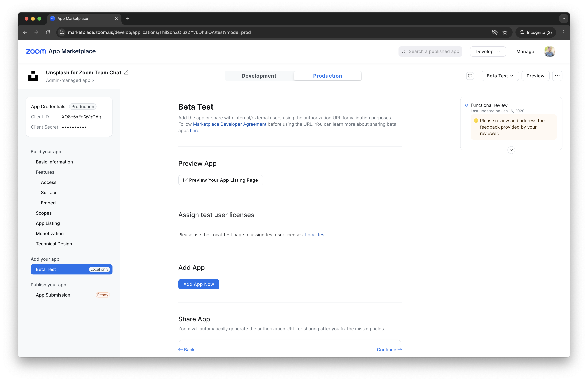Go to App Submission in sidebar
Viewport: 588px width, 381px height.
(x=53, y=295)
